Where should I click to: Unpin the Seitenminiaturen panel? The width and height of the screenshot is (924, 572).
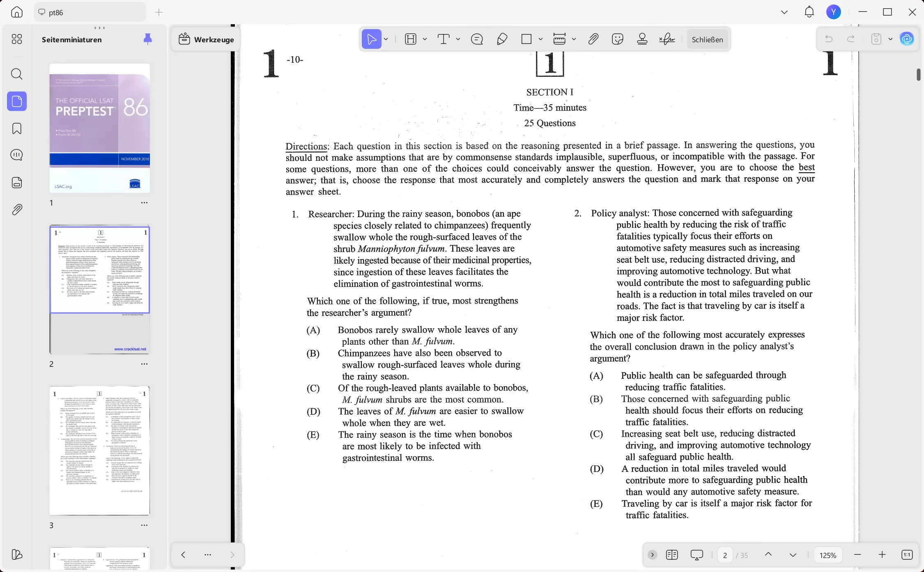[147, 39]
